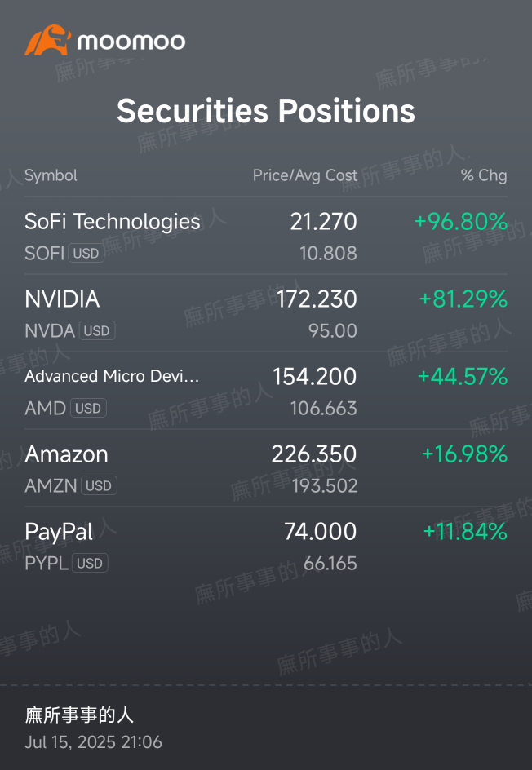The image size is (532, 770).
Task: Click the +96.80% change for SoFi
Action: (461, 222)
